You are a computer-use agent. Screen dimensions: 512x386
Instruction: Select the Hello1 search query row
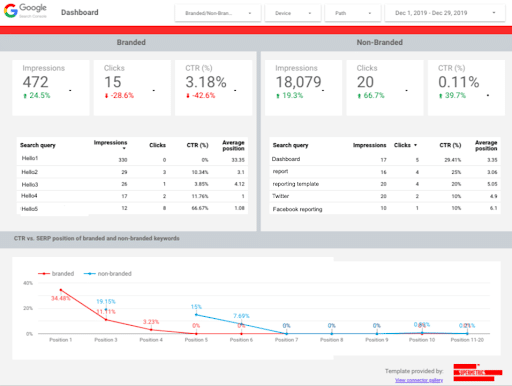132,159
